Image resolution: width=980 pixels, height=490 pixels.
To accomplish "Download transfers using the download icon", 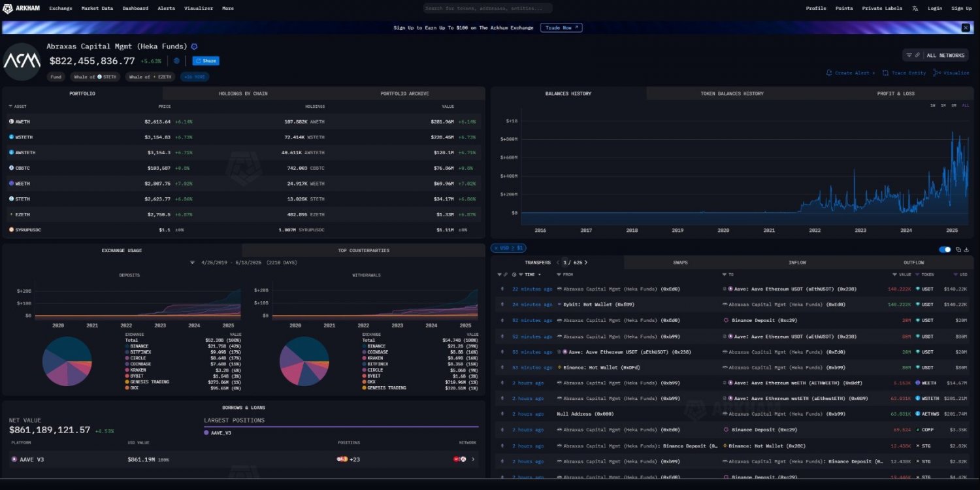I will pos(966,250).
